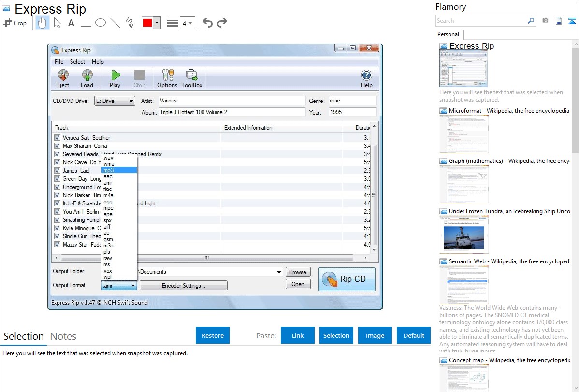Expand the Output Folder path dropdown
The height and width of the screenshot is (392, 579).
[279, 272]
